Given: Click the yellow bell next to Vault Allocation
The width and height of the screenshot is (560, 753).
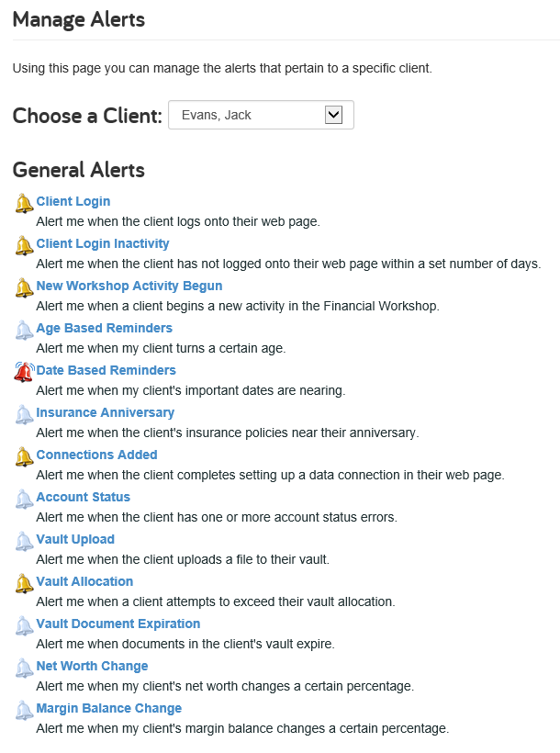Looking at the screenshot, I should coord(24,583).
